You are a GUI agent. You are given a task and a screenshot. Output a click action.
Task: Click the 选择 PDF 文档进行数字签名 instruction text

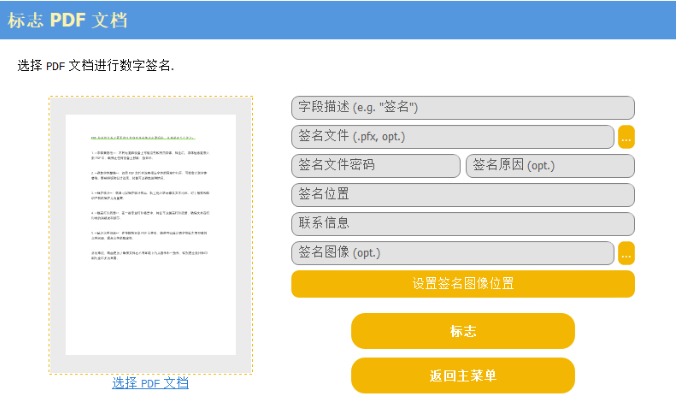click(x=96, y=66)
